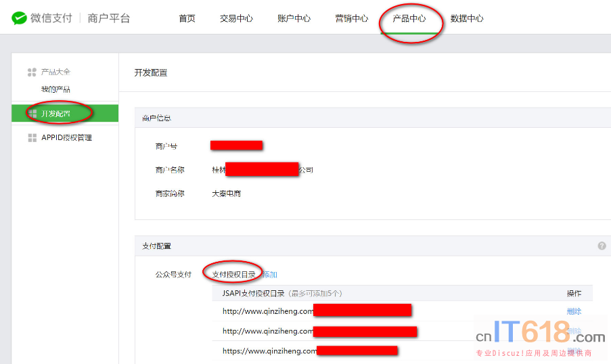
Task: Click the 开发配置 page title
Action: click(151, 72)
